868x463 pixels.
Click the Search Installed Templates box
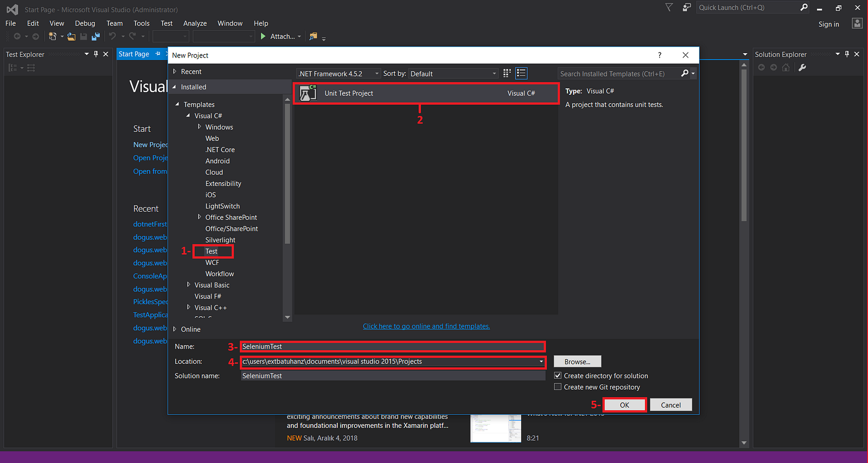point(618,74)
